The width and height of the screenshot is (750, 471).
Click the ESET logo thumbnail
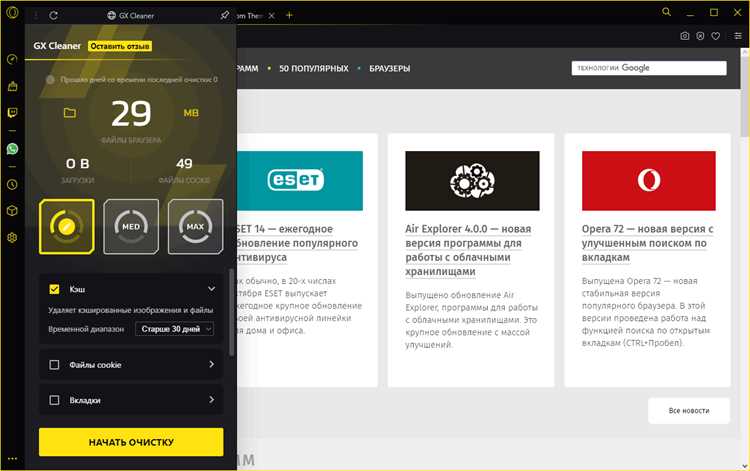coord(300,181)
